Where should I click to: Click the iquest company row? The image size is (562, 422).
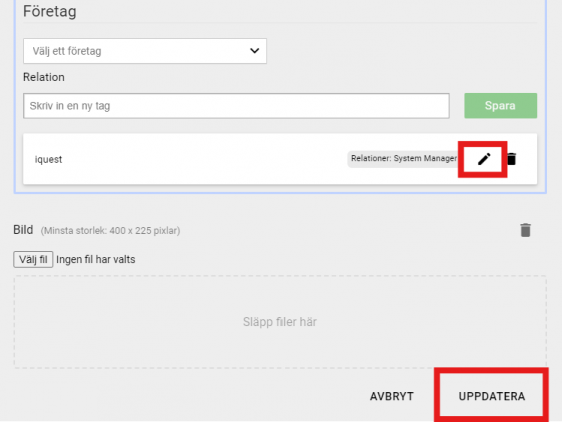tap(280, 159)
